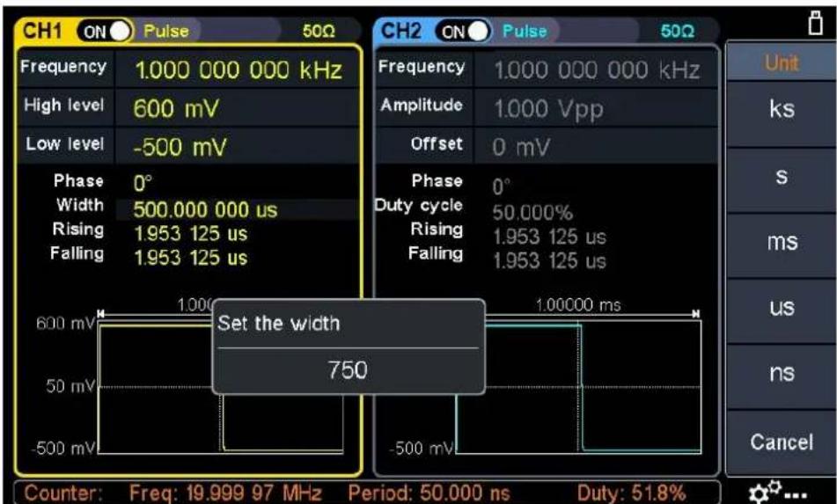Click the Set the width dialog title
Screen dimensions: 837x504
(x=278, y=323)
